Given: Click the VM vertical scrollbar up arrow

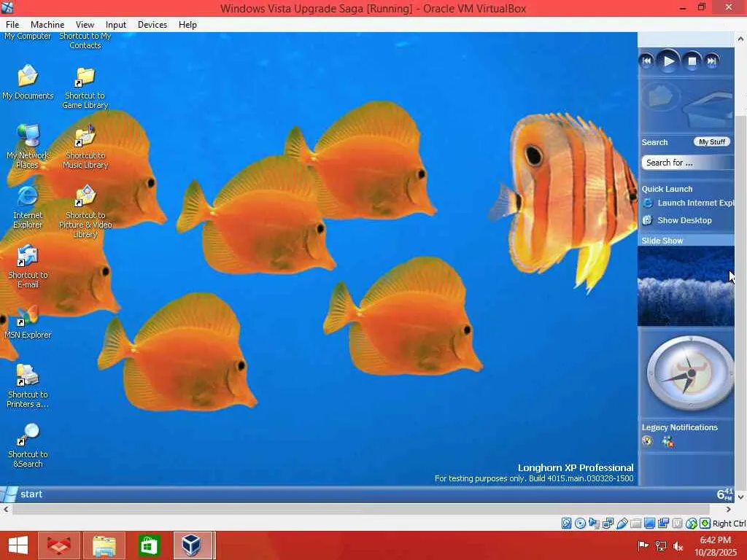Looking at the screenshot, I should (x=740, y=39).
